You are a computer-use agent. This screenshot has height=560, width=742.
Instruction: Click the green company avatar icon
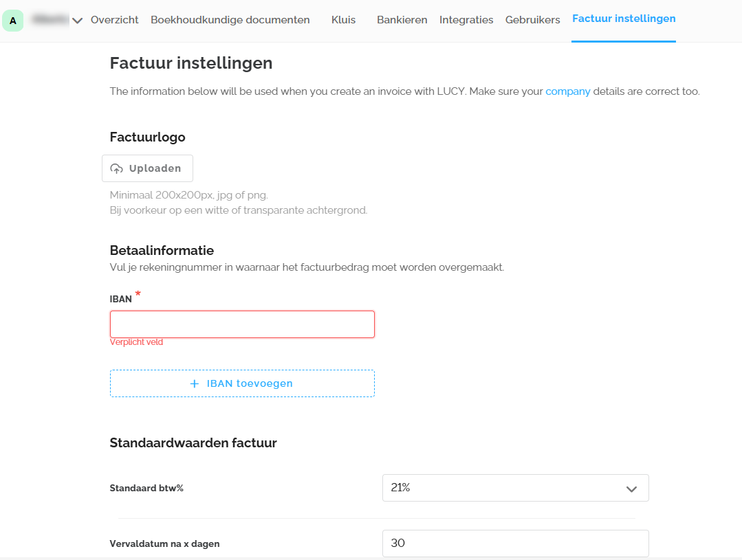[13, 21]
